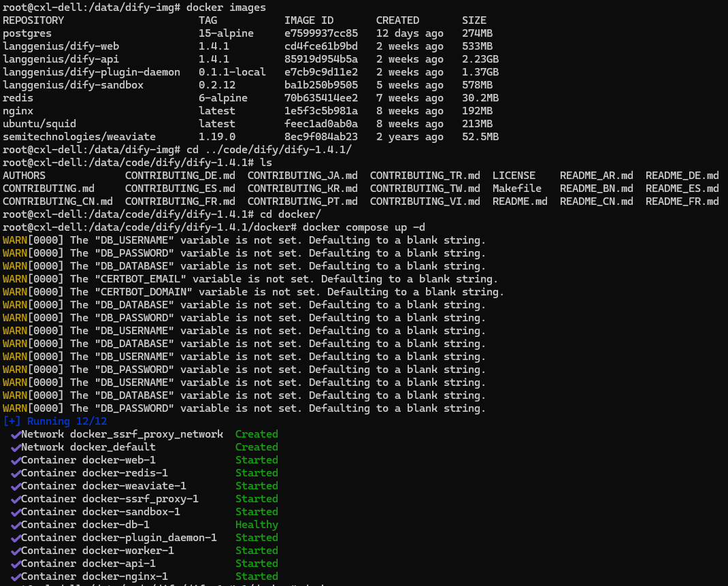The width and height of the screenshot is (728, 586).
Task: Click image ID feec1ad0ab0a
Action: click(x=321, y=124)
